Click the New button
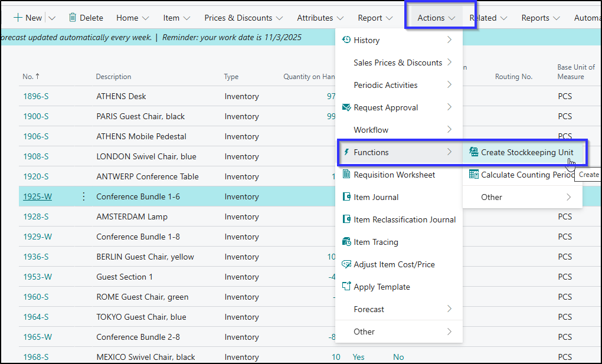 pyautogui.click(x=28, y=18)
